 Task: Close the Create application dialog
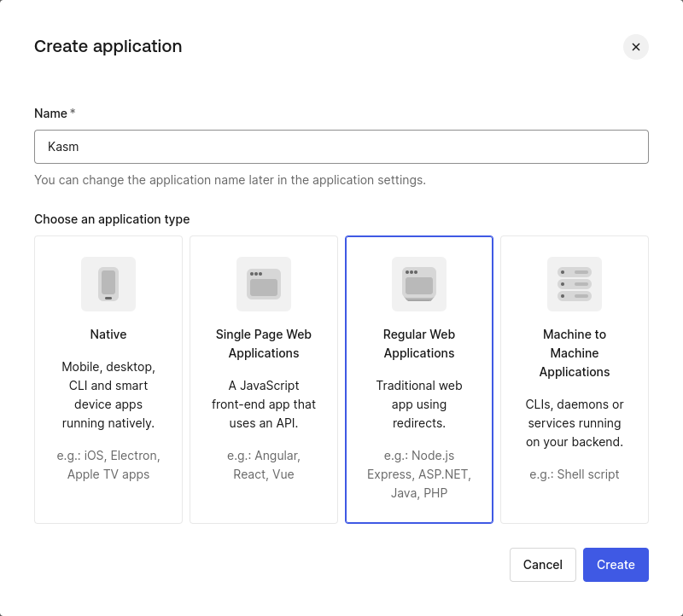pos(636,47)
